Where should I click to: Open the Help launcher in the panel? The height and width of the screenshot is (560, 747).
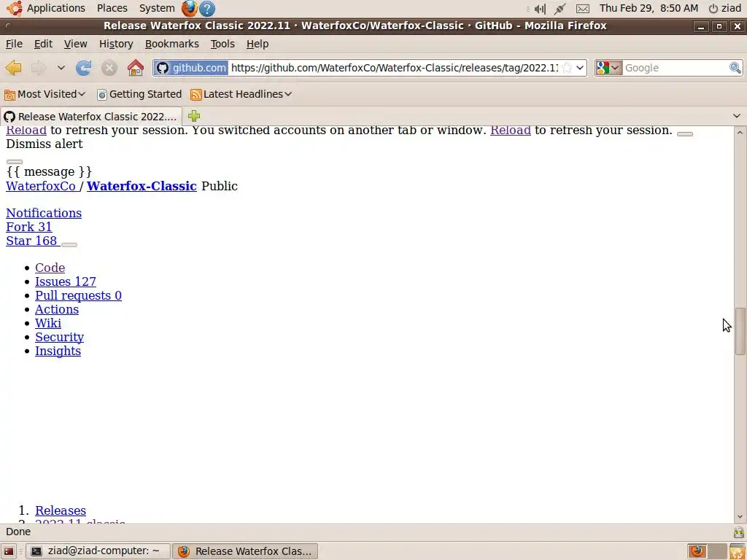[207, 9]
